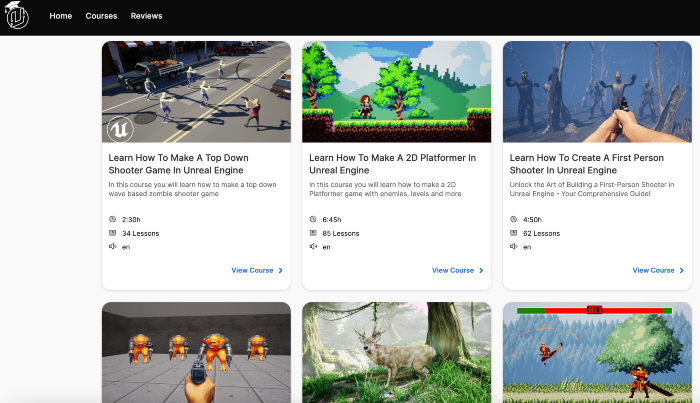Click the clock icon next to 4:50h
Screen dimensions: 700x403
tap(513, 219)
